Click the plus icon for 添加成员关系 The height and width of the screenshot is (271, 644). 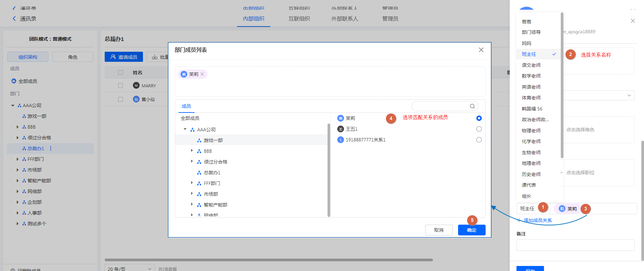(x=519, y=220)
